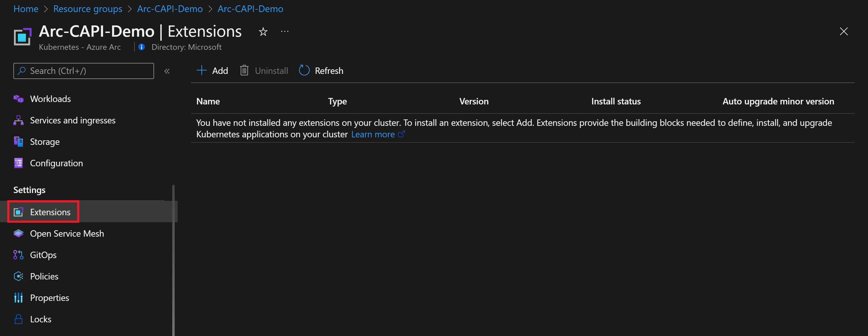Follow the Learn more link
This screenshot has width=868, height=336.
(373, 134)
